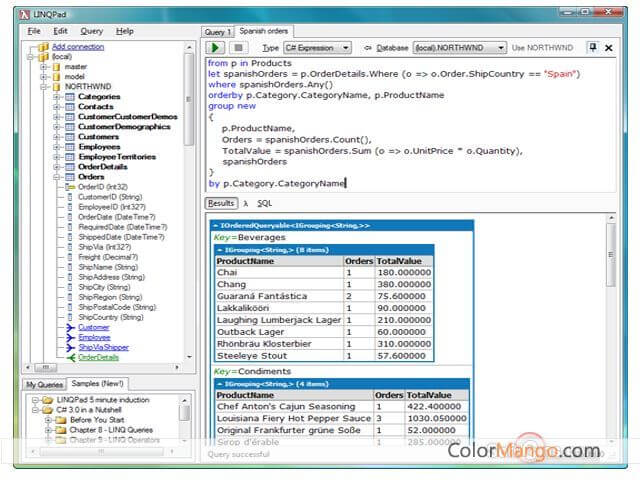Collapse the Orders table node
The width and height of the screenshot is (640, 480).
pos(57,177)
